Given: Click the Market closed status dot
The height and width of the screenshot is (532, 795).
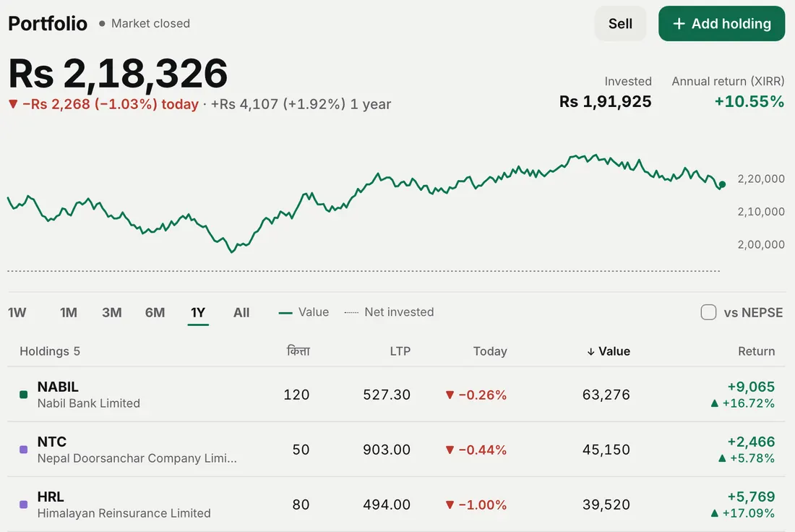Looking at the screenshot, I should 102,23.
